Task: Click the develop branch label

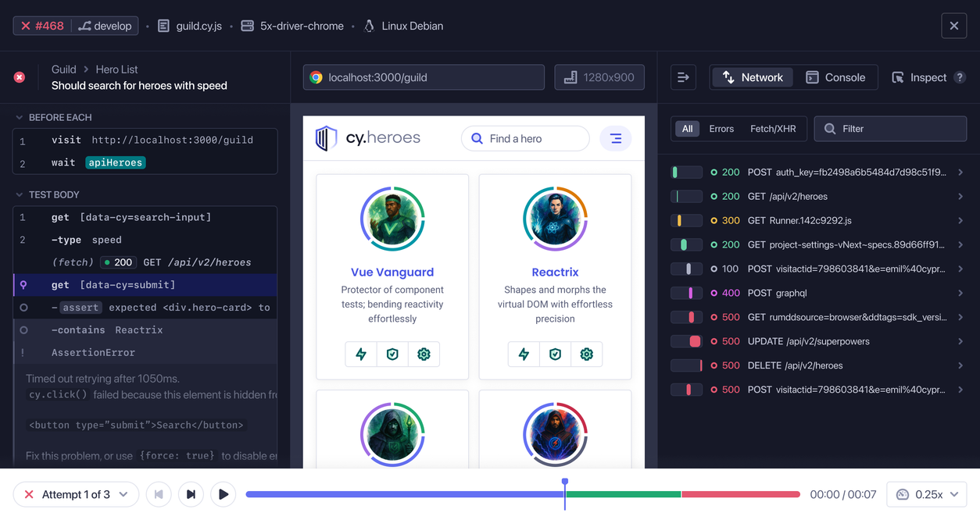Action: point(105,25)
